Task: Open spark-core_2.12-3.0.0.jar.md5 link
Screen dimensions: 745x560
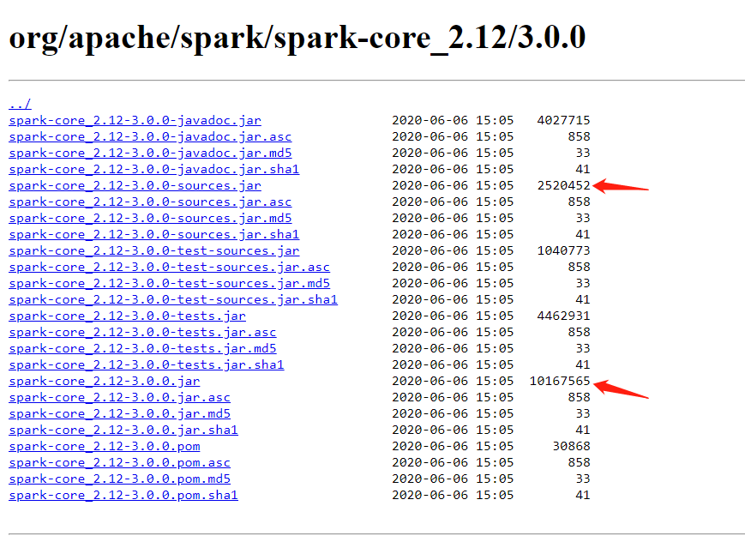Action: tap(119, 413)
